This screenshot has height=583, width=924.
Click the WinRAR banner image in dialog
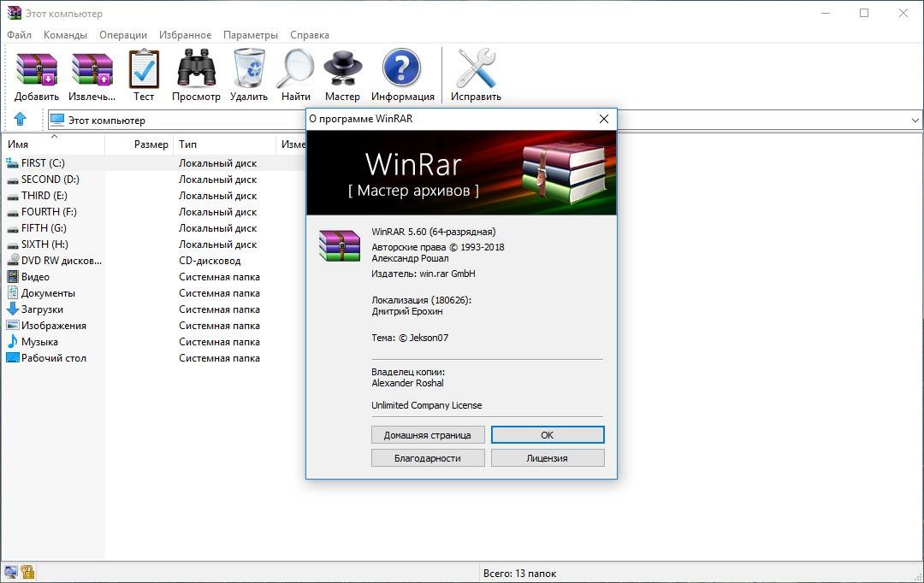[x=461, y=173]
